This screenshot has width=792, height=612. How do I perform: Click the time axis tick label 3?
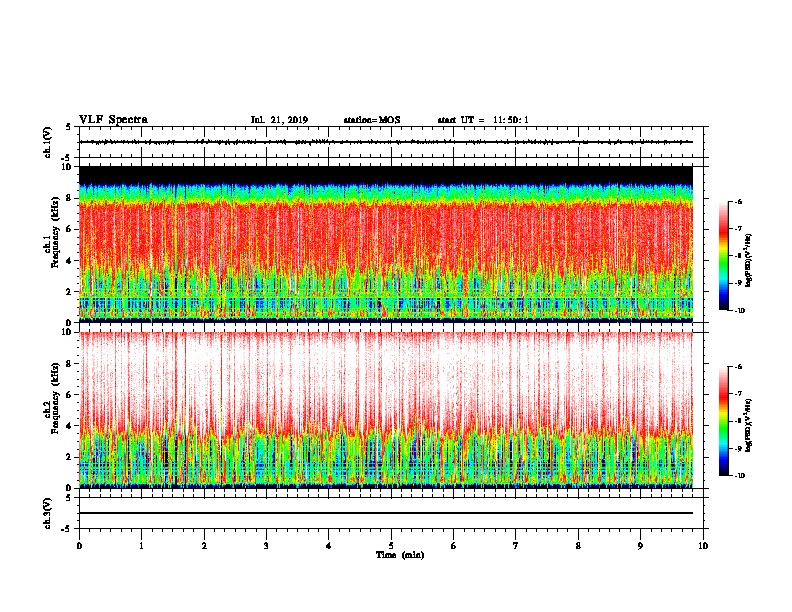coord(266,546)
